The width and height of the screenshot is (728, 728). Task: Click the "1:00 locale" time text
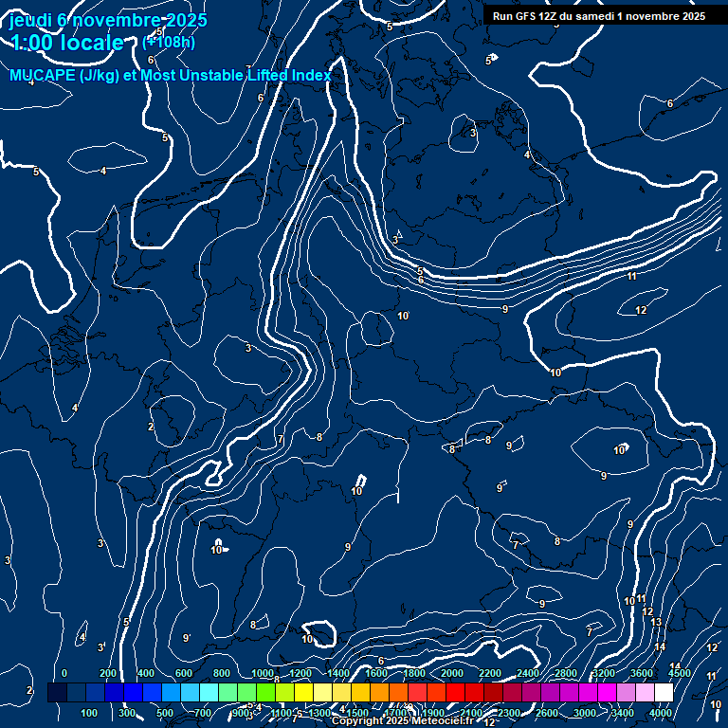[x=68, y=43]
